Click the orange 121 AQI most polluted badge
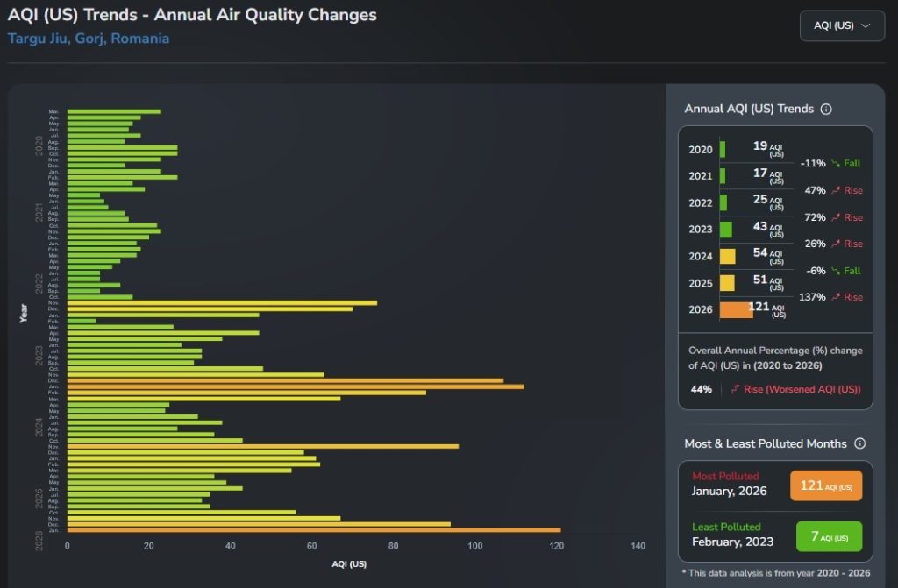Screen dimensions: 898x588 tap(826, 485)
